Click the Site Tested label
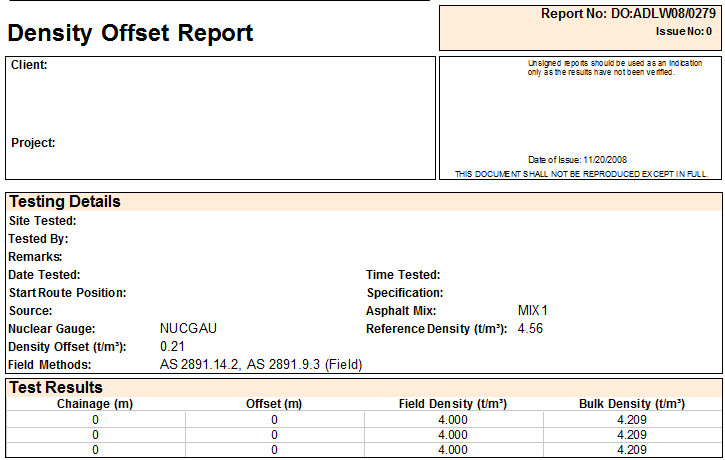725x460 pixels. click(42, 221)
